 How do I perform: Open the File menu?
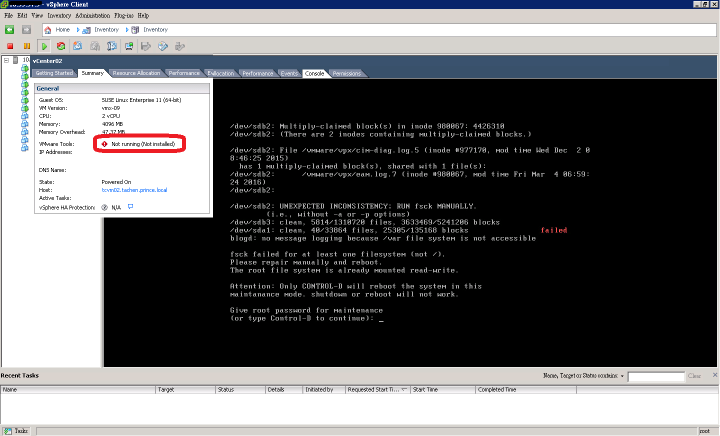point(8,16)
